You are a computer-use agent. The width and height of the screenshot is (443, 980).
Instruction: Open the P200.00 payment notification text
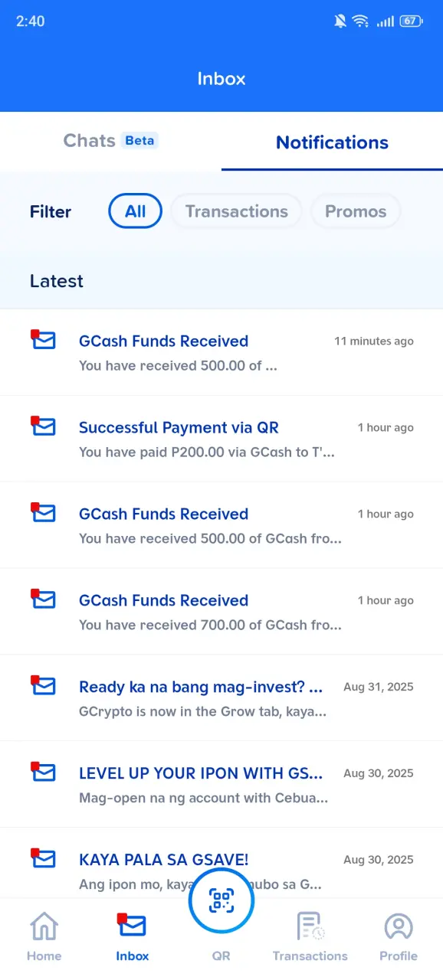click(x=207, y=452)
